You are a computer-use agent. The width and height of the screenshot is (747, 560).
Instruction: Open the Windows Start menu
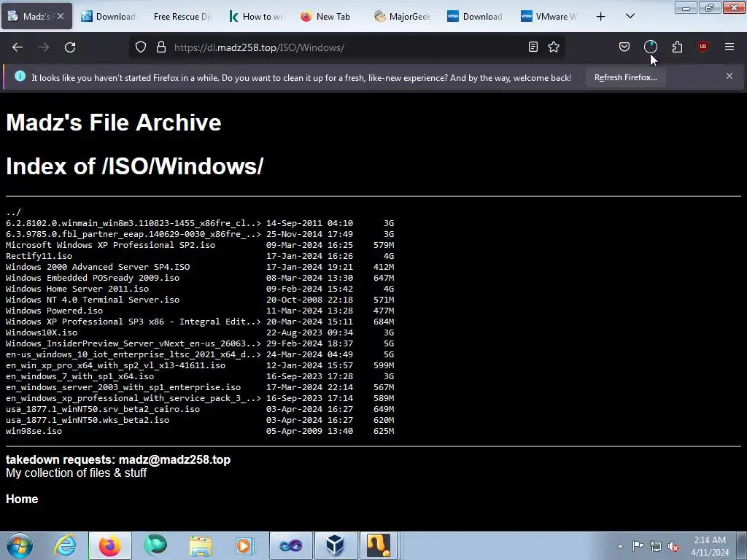point(20,545)
